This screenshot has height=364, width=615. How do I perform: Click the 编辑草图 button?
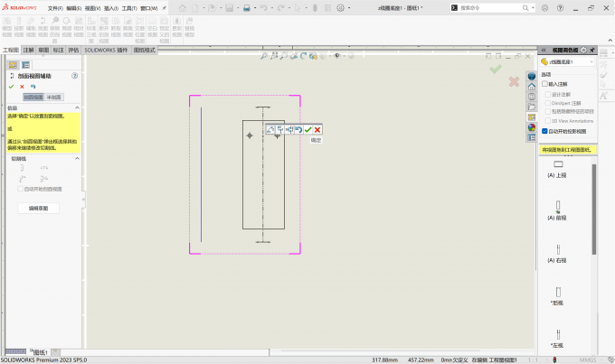[38, 209]
